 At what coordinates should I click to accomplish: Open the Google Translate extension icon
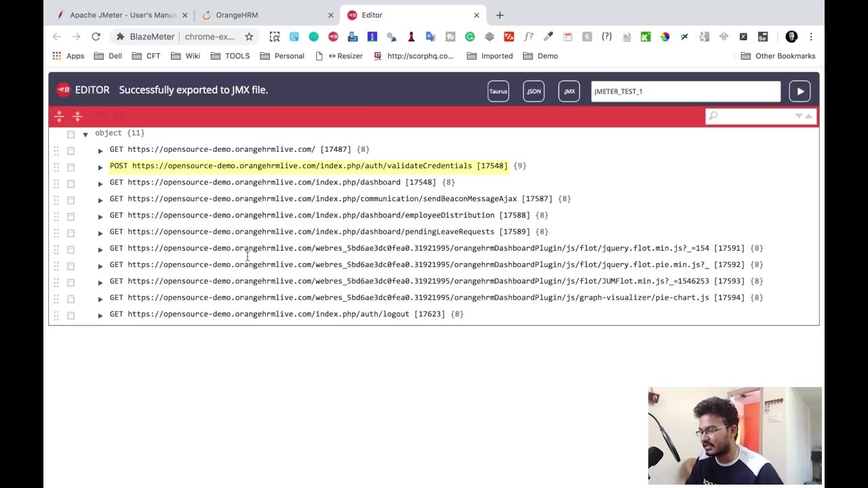pos(431,37)
